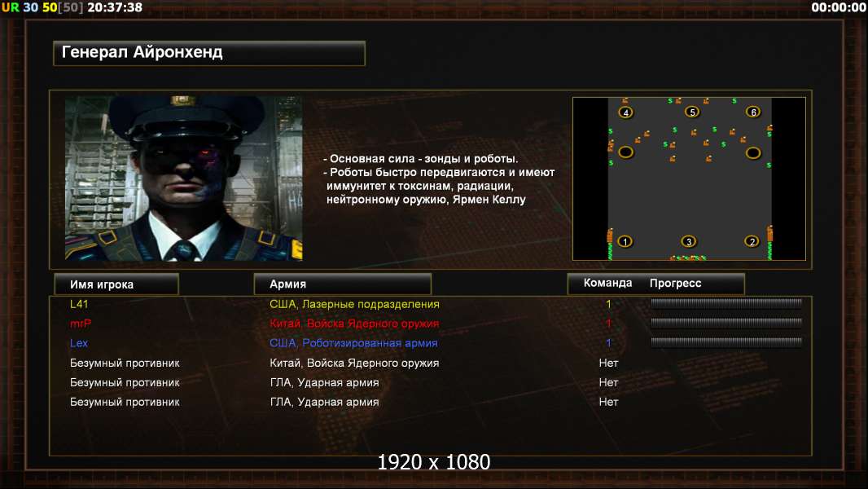Image resolution: width=868 pixels, height=489 pixels.
Task: Click the Имя игрока column header
Action: [x=116, y=284]
